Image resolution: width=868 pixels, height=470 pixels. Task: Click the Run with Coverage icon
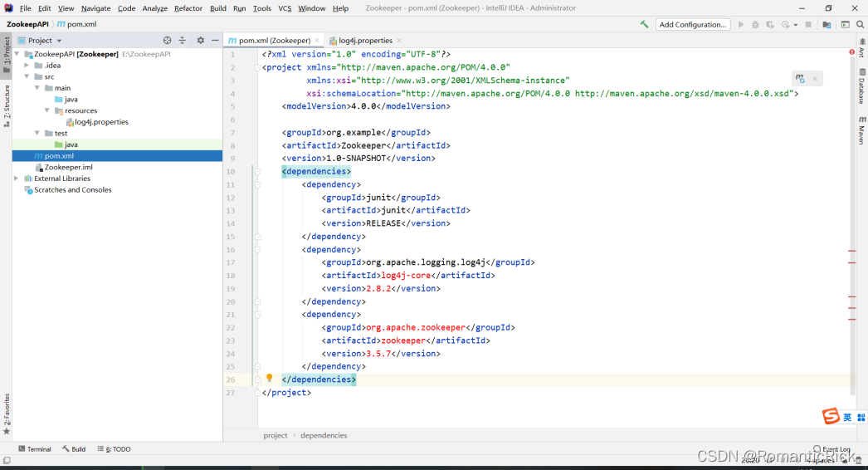(770, 24)
